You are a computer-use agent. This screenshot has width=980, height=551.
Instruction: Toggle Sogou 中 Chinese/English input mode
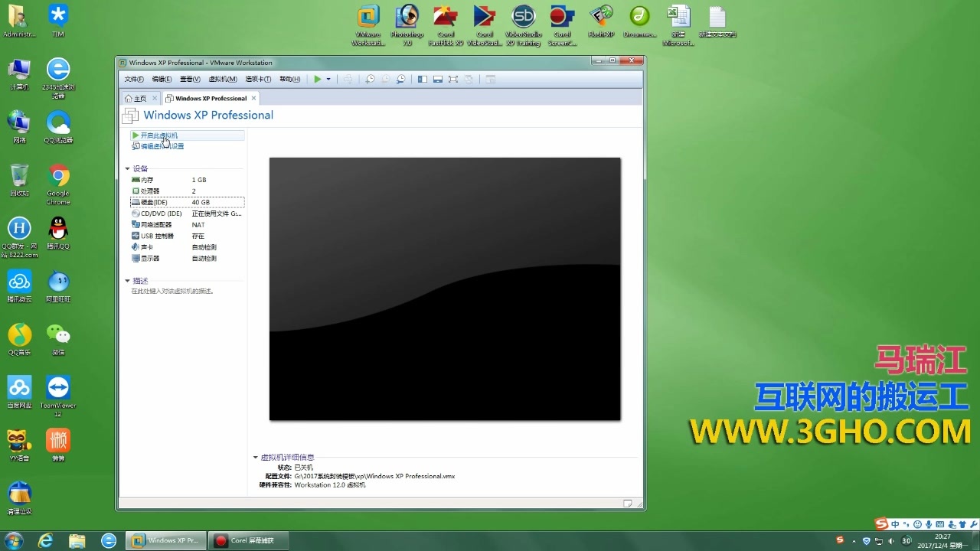[x=895, y=523]
